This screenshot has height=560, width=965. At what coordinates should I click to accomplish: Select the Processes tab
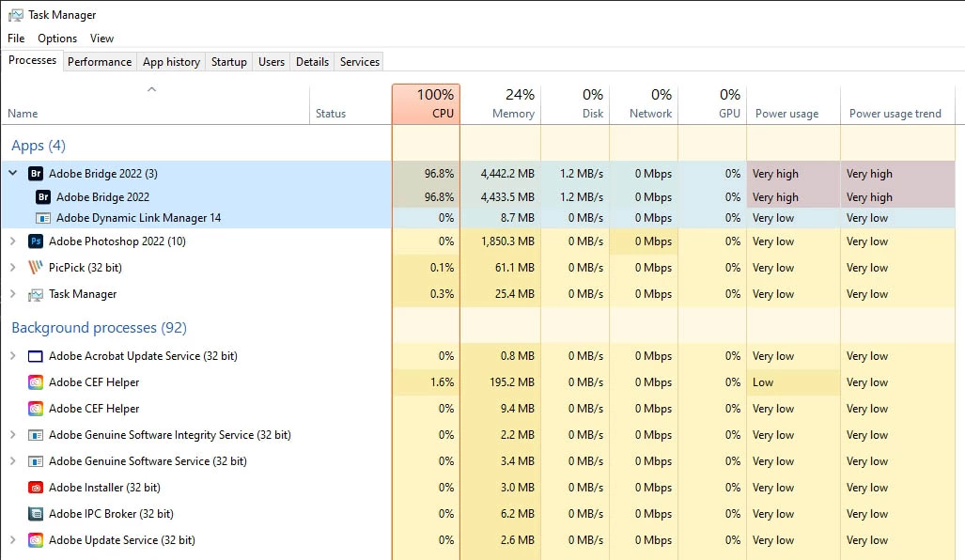point(32,60)
